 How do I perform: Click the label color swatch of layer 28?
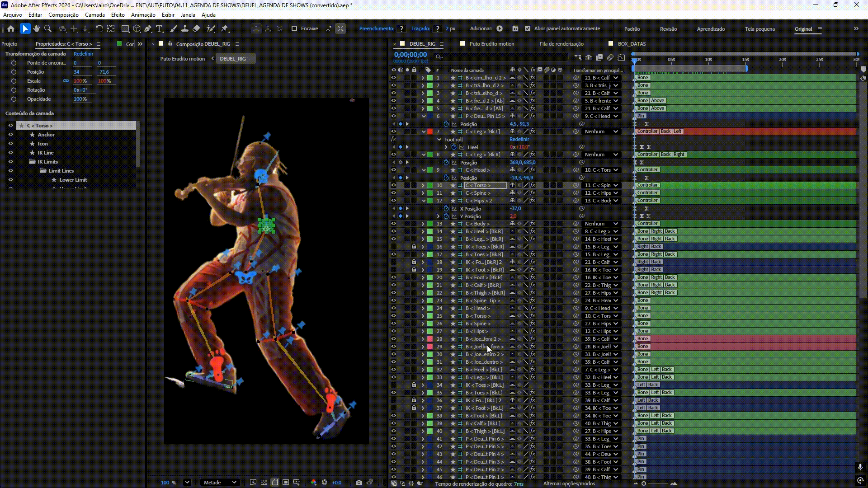coord(430,339)
